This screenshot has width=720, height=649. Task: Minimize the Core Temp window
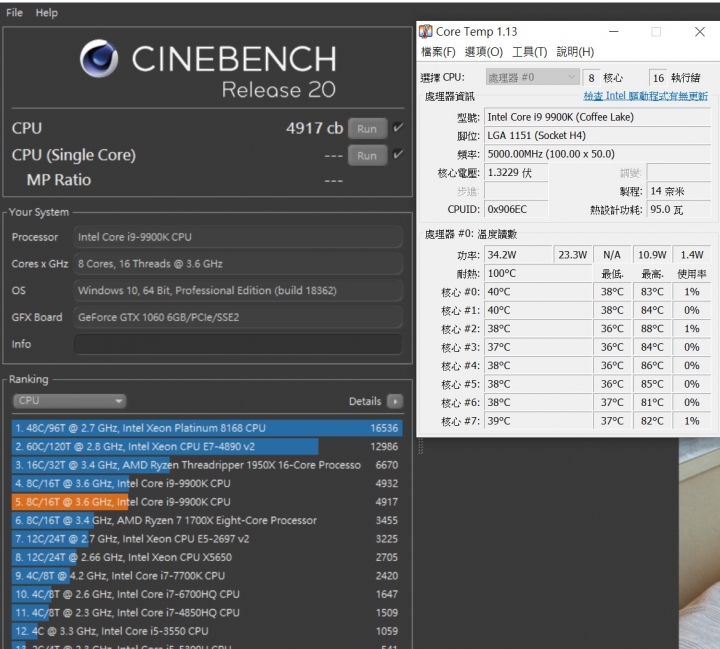pyautogui.click(x=613, y=32)
